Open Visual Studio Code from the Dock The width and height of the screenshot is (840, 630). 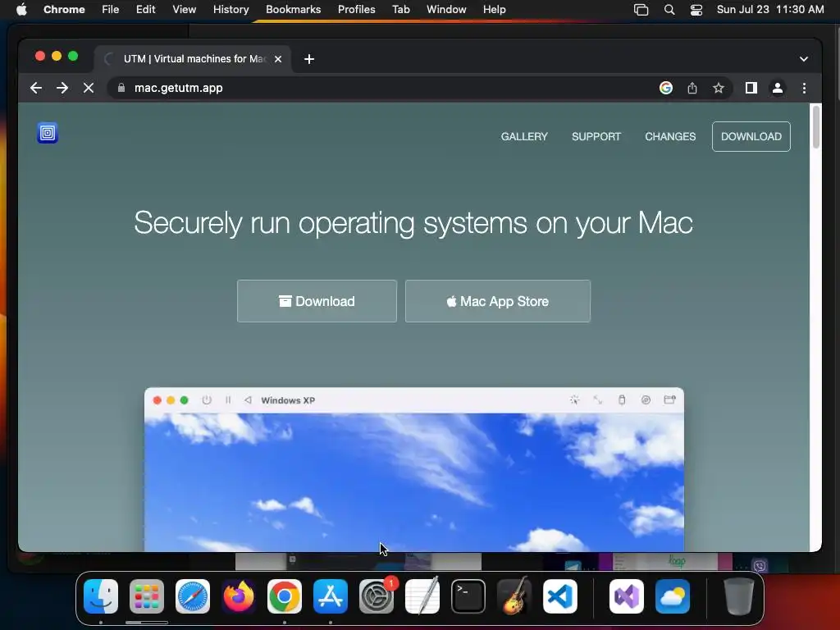pyautogui.click(x=559, y=596)
